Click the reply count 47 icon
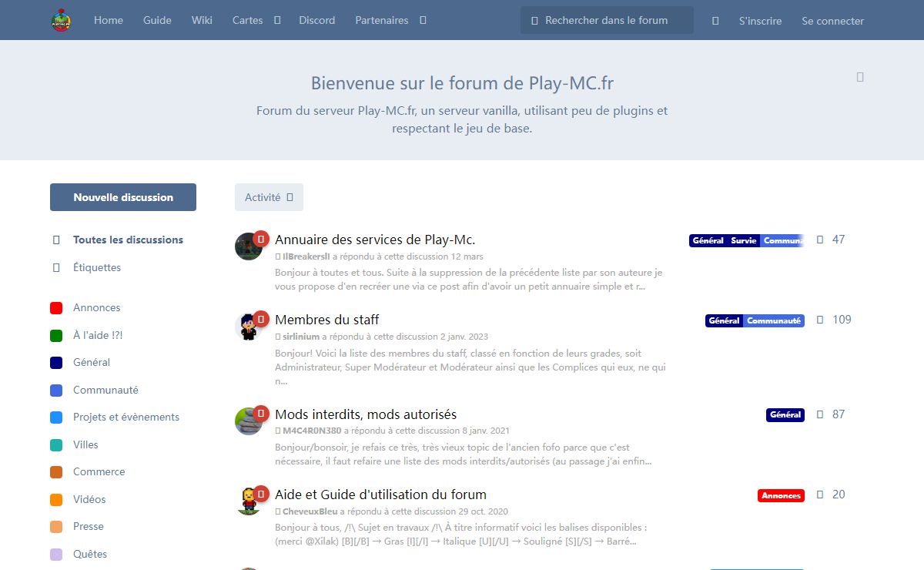This screenshot has height=570, width=924. (820, 240)
